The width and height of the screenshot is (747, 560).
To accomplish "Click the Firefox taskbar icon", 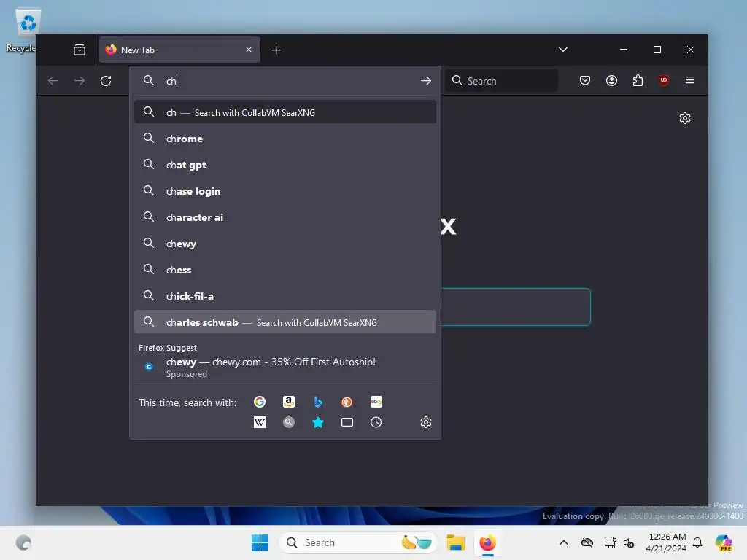I will (487, 542).
